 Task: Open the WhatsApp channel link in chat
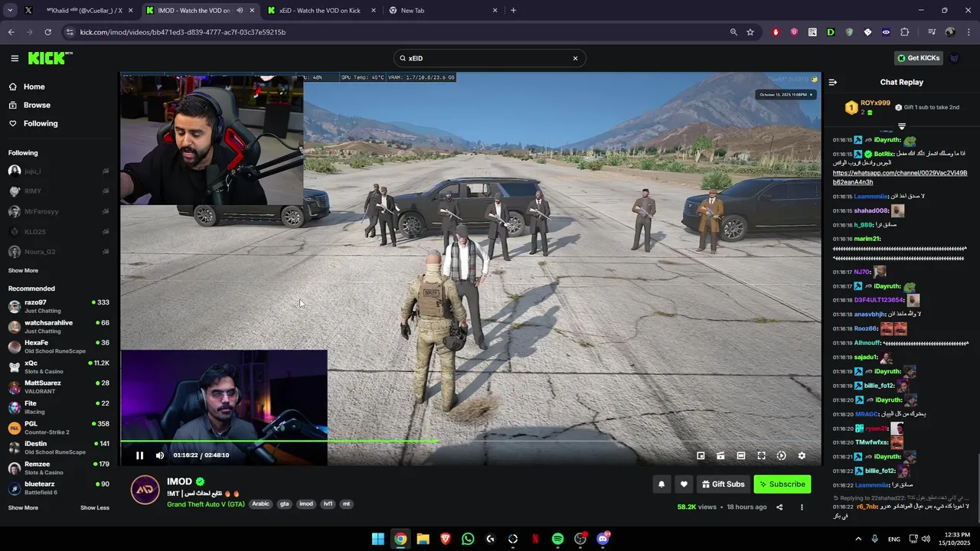click(x=900, y=178)
